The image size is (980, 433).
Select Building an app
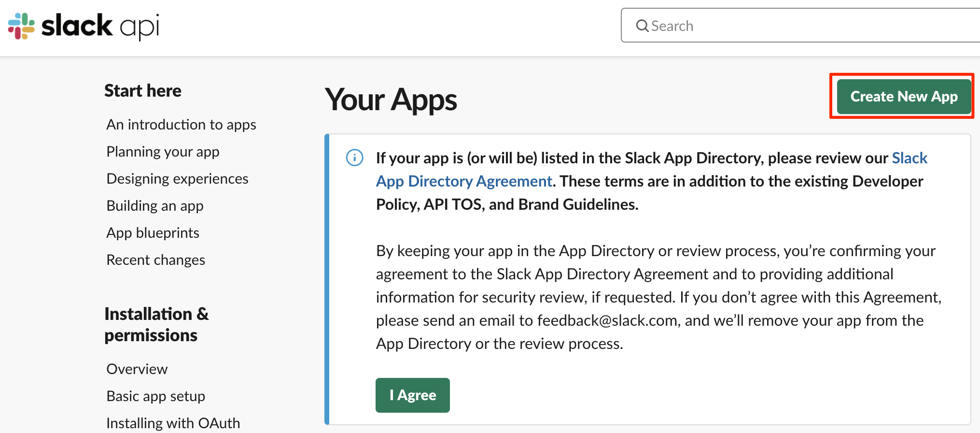point(155,206)
